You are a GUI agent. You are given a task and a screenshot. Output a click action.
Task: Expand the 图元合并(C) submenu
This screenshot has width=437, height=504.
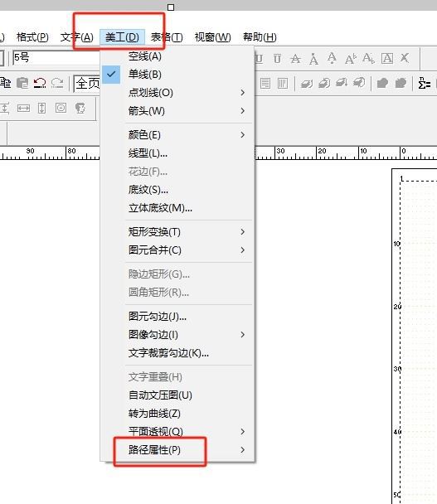coord(177,250)
